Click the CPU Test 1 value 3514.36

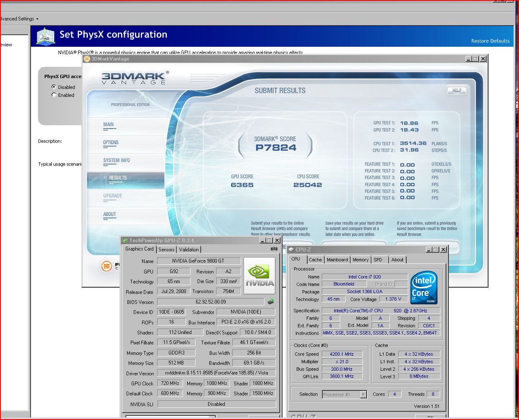pyautogui.click(x=413, y=143)
